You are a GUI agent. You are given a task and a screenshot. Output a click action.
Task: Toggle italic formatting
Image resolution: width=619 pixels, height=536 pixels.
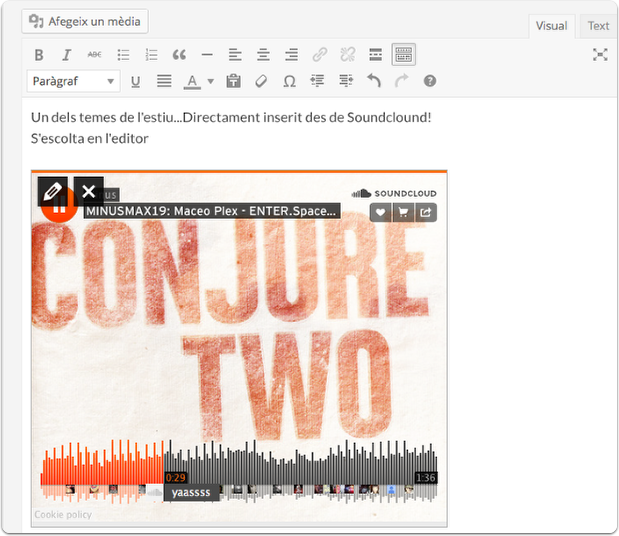(66, 55)
